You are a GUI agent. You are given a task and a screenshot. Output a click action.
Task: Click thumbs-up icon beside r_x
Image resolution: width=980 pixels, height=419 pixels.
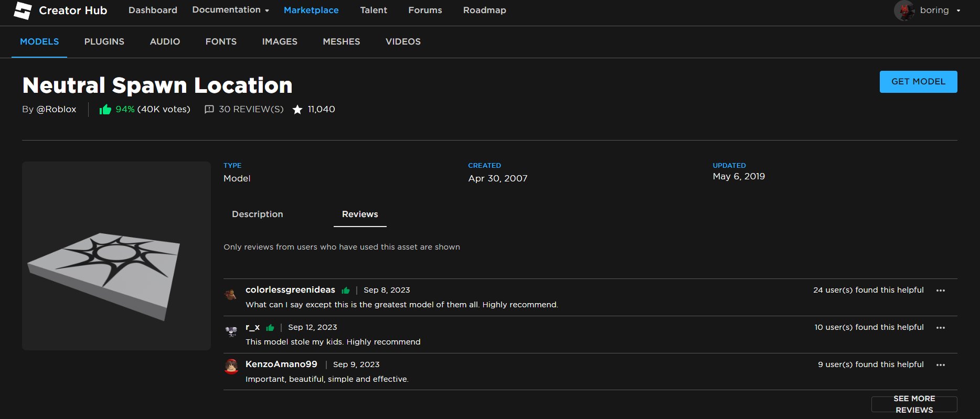[x=270, y=327]
